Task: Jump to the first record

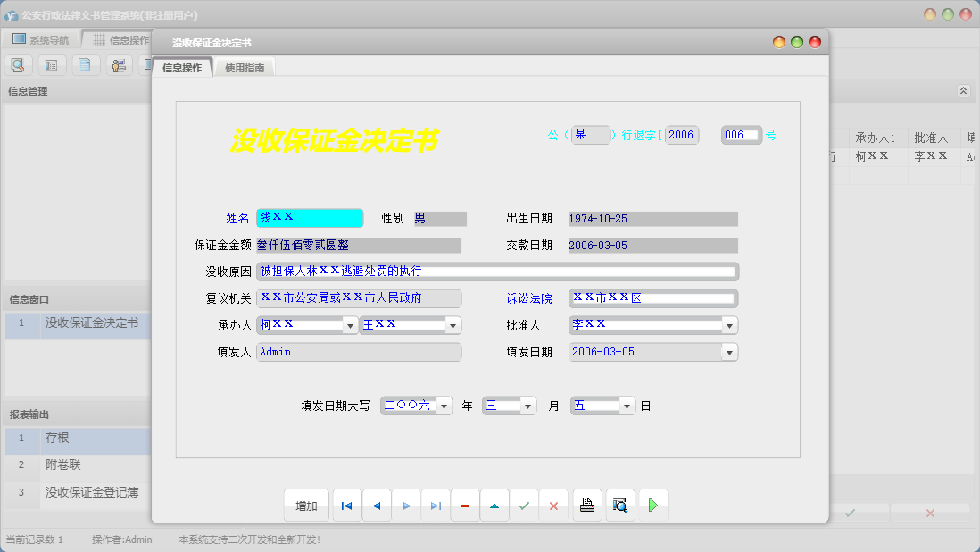Action: pyautogui.click(x=346, y=505)
